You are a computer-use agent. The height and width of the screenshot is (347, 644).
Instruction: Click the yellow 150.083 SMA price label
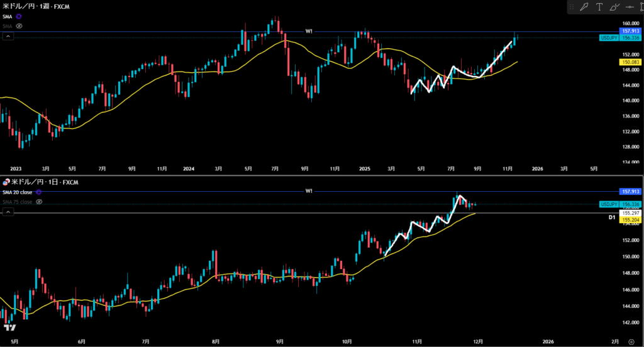(630, 63)
